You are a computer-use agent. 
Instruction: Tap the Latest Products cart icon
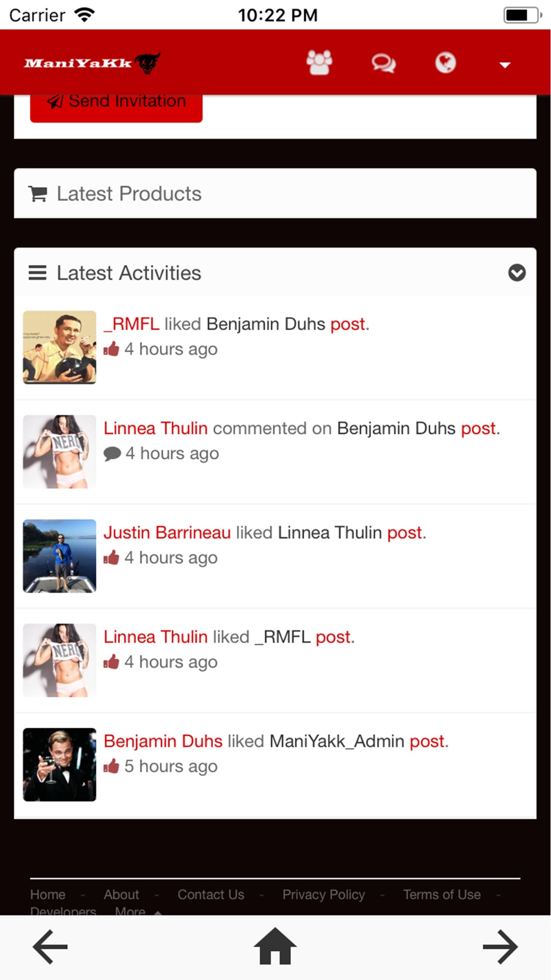[x=38, y=193]
